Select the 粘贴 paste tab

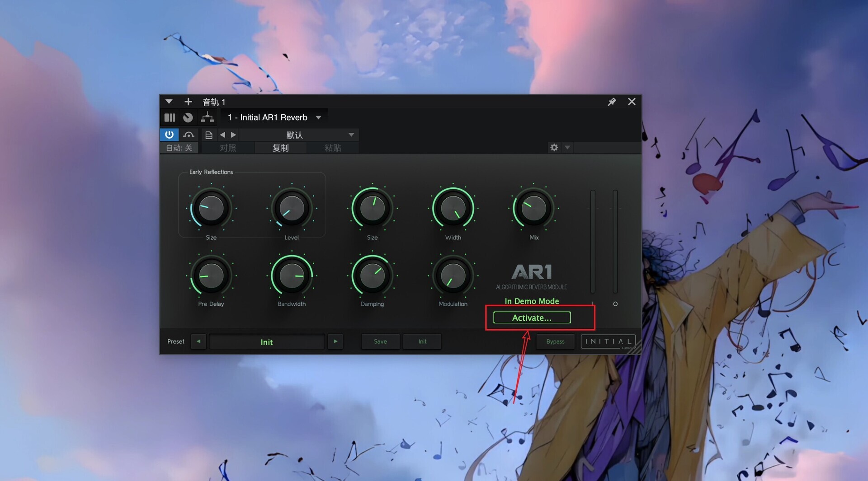coord(333,148)
